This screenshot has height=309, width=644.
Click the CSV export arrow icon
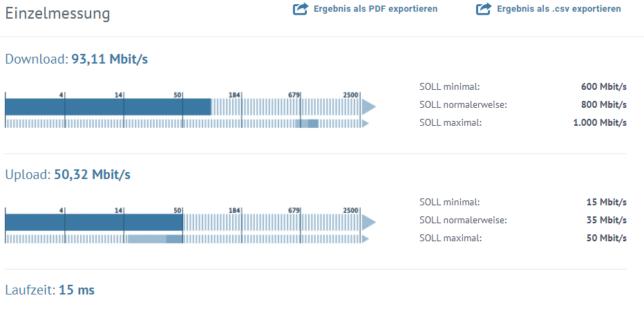tap(484, 9)
